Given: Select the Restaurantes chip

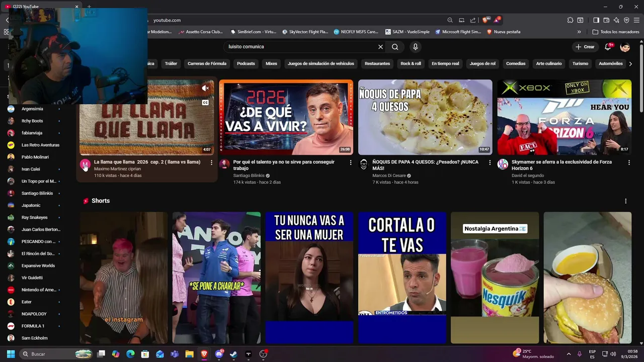Looking at the screenshot, I should 377,64.
